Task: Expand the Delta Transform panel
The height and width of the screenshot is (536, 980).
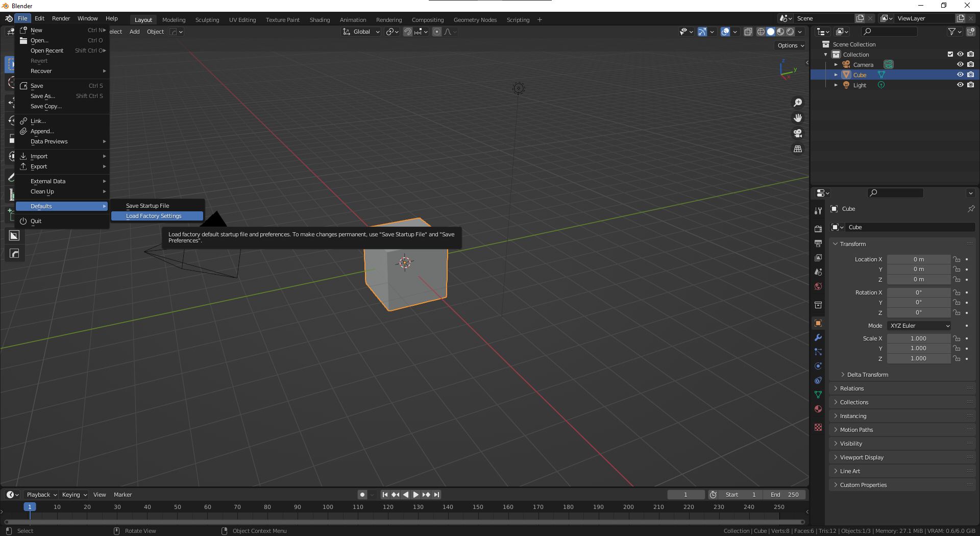Action: [867, 375]
